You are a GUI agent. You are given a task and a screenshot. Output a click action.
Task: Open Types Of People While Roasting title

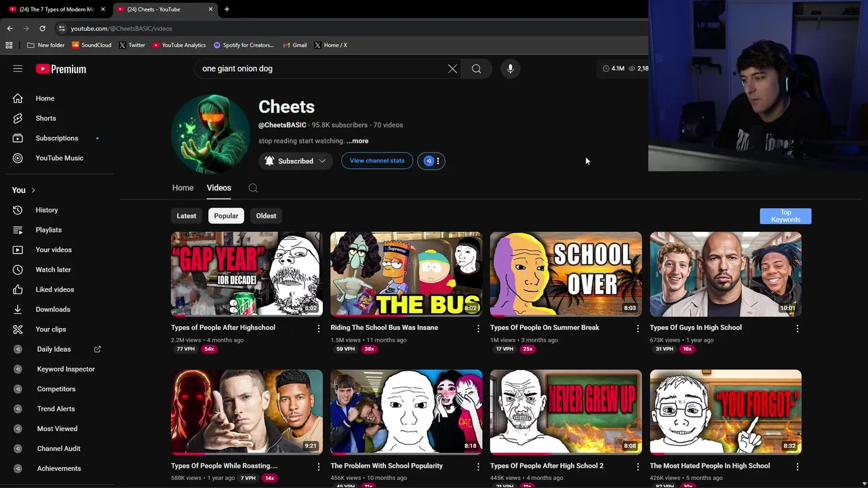coord(224,466)
